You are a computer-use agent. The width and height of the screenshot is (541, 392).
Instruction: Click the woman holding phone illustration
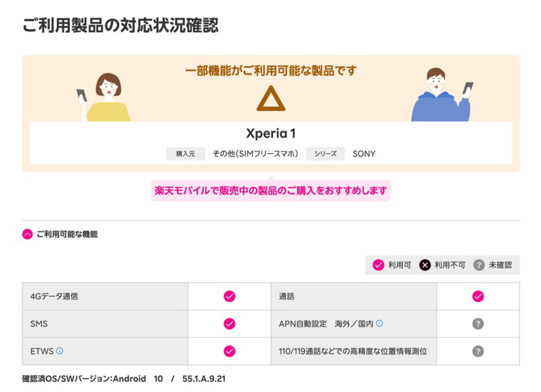pos(103,97)
